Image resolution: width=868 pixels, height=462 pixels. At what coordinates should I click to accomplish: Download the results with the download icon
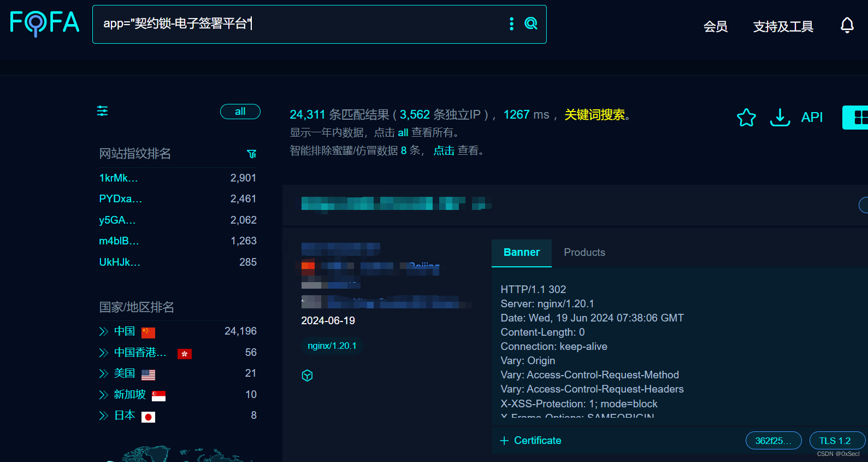(780, 117)
